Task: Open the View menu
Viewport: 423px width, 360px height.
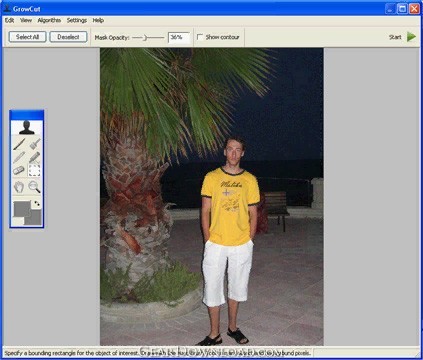Action: click(x=26, y=20)
